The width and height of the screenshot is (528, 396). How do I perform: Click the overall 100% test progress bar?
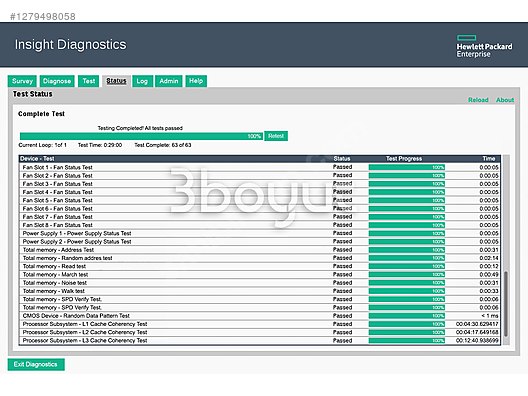click(141, 136)
